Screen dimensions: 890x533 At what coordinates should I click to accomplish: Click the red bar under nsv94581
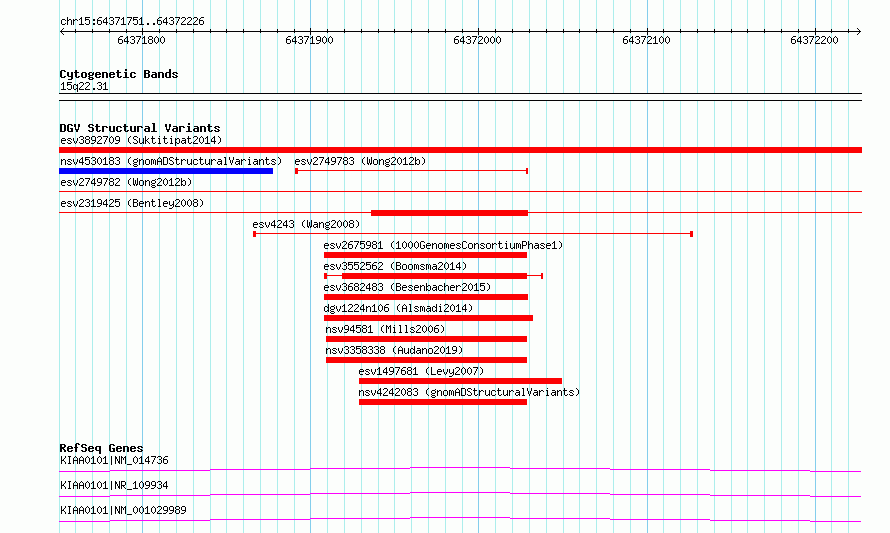point(426,339)
